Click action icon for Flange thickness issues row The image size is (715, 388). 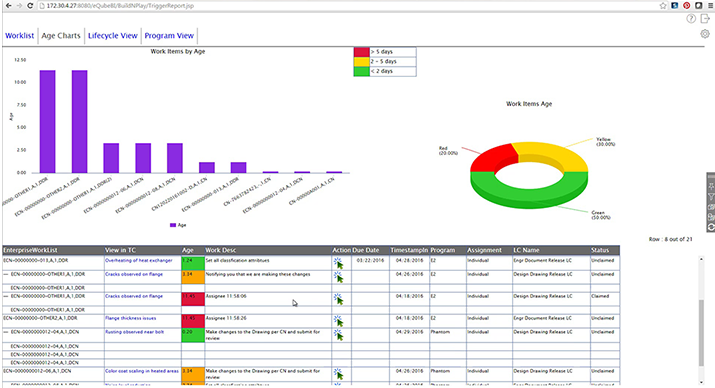pos(338,321)
